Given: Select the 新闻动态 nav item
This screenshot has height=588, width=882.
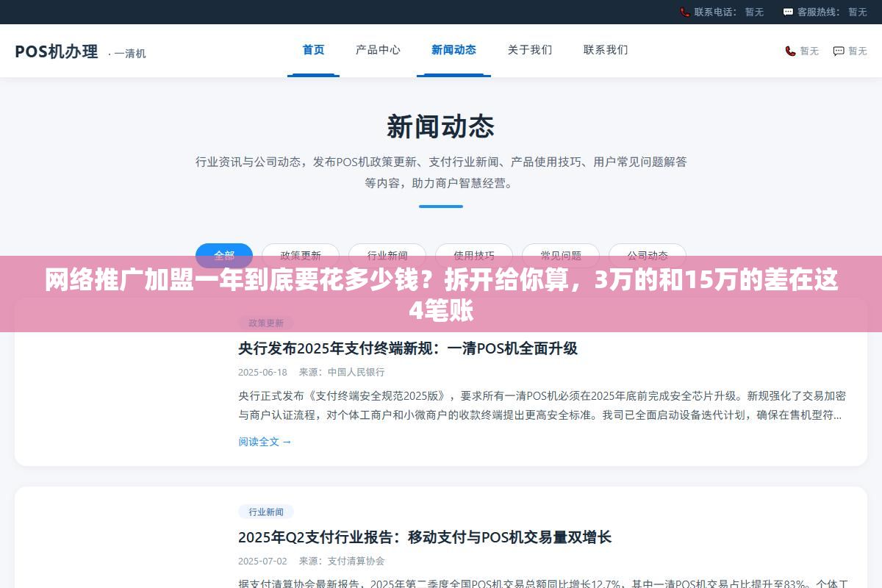Looking at the screenshot, I should coord(453,50).
